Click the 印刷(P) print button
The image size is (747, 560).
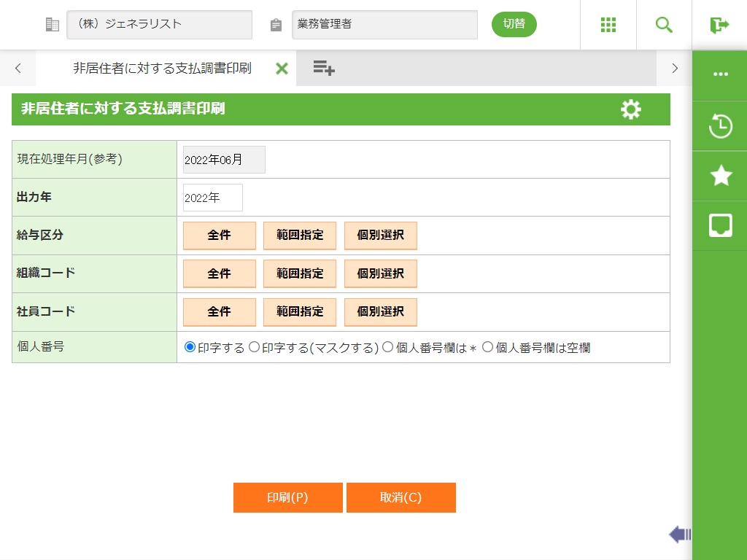(287, 498)
